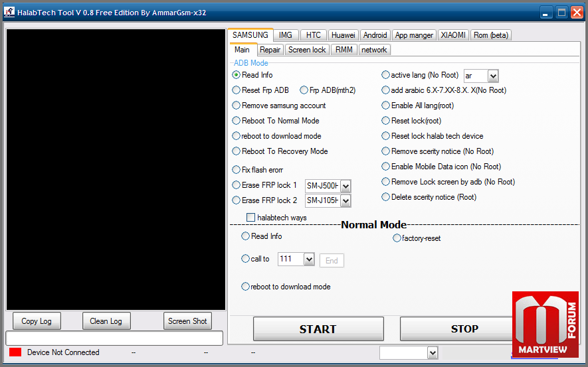
Task: Choose add arabic 6.X-7.XX-8.X option
Action: [385, 90]
